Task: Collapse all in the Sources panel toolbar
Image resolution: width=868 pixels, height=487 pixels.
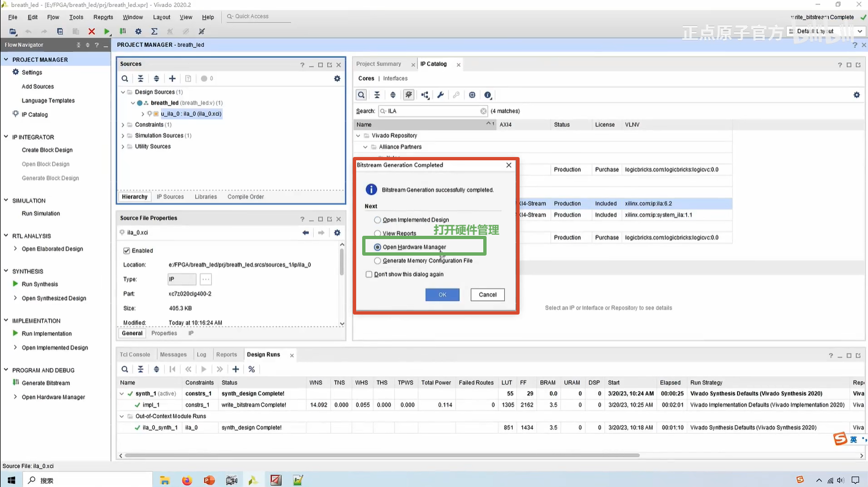Action: tap(140, 79)
